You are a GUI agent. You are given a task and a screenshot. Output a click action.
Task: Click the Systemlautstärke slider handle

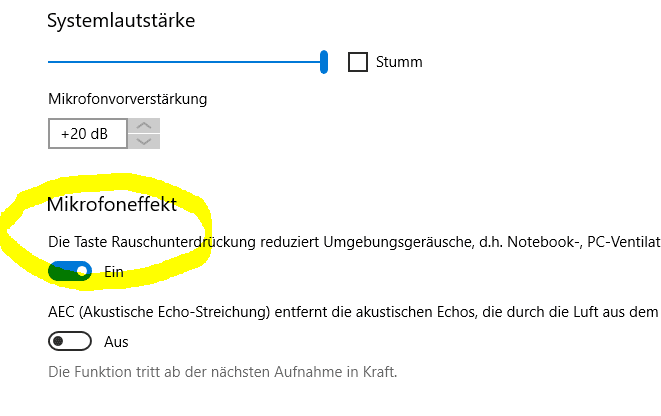324,62
